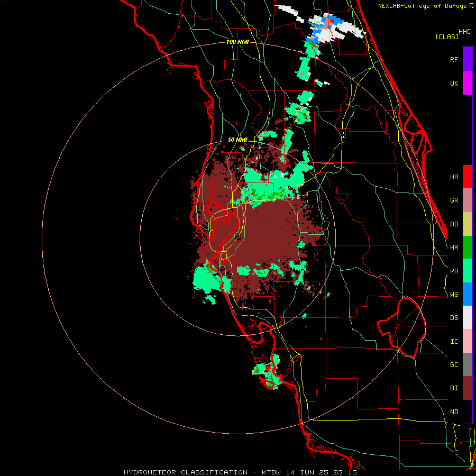Image resolution: width=476 pixels, height=476 pixels.
Task: Click the KTBW radar site identifier
Action: pyautogui.click(x=272, y=472)
